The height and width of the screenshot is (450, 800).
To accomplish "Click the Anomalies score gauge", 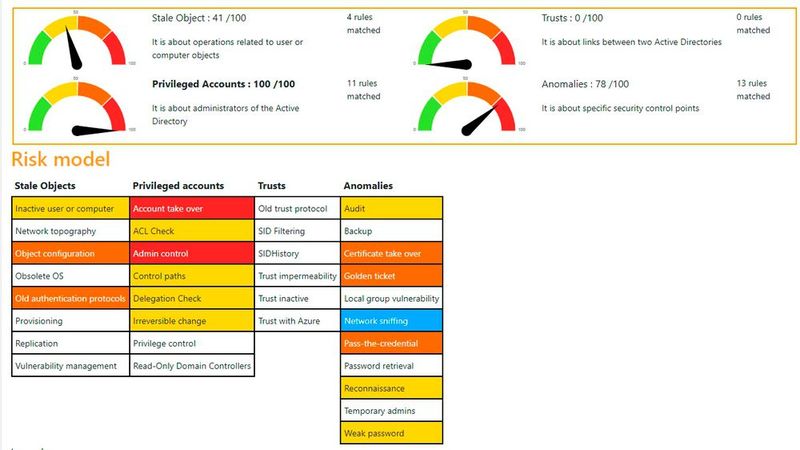I will (466, 107).
